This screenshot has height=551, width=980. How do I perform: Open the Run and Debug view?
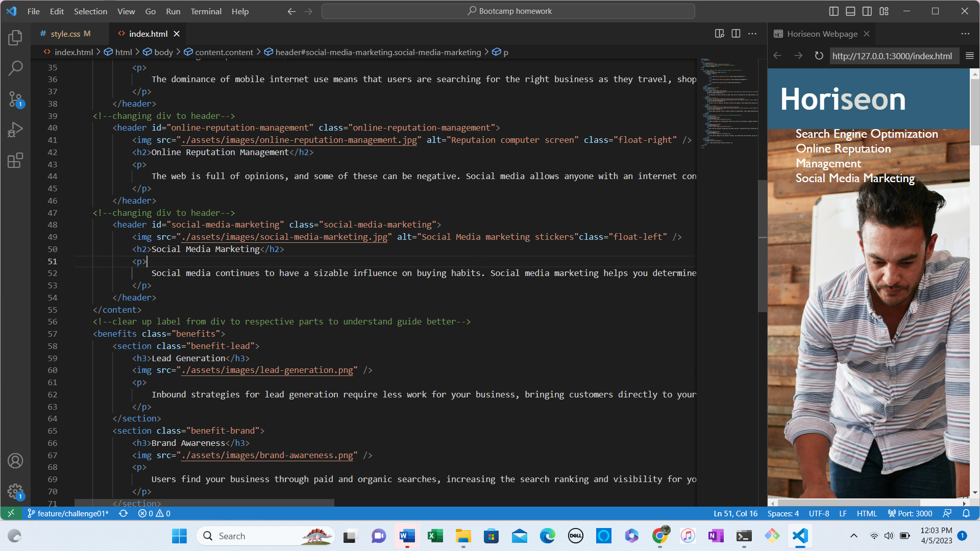pos(15,130)
